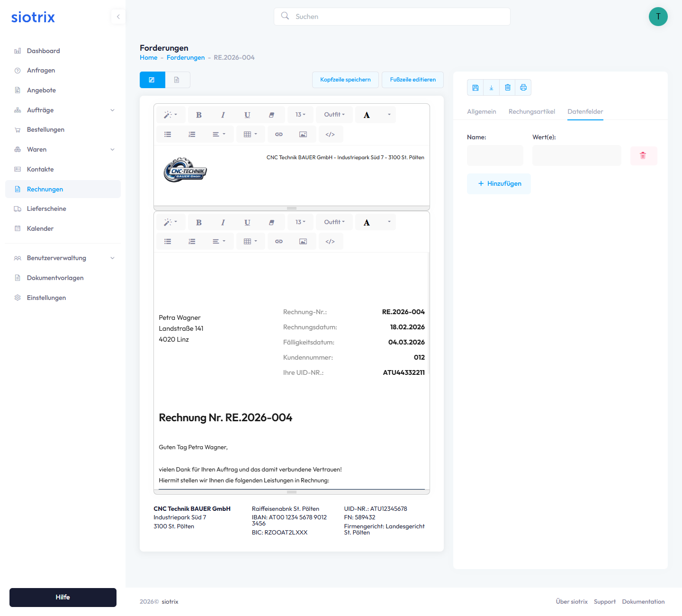The height and width of the screenshot is (616, 682).
Task: Open the Allgemein tab
Action: click(481, 112)
